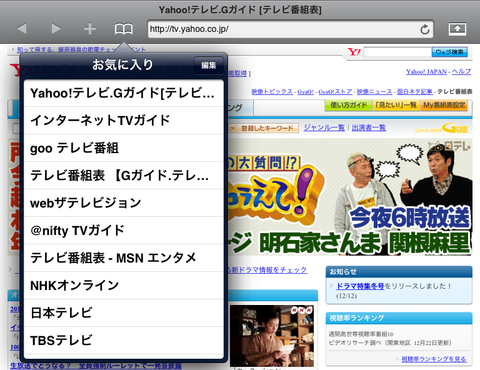Open webザテレビジョン bookmark
Viewport: 480px width, 370px height.
point(124,203)
